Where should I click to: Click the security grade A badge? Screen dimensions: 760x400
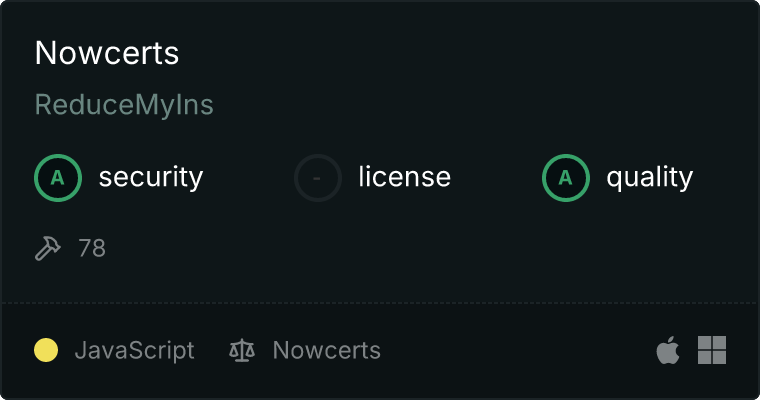pos(58,178)
